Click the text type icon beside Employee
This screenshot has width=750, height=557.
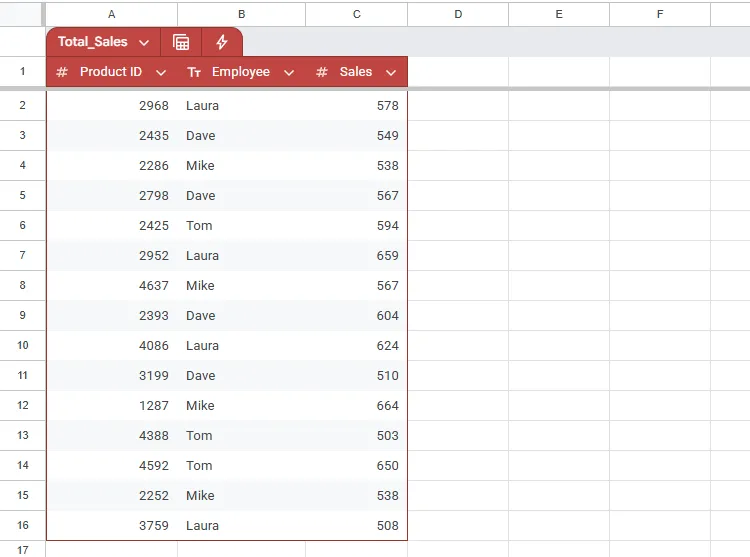[x=194, y=72]
